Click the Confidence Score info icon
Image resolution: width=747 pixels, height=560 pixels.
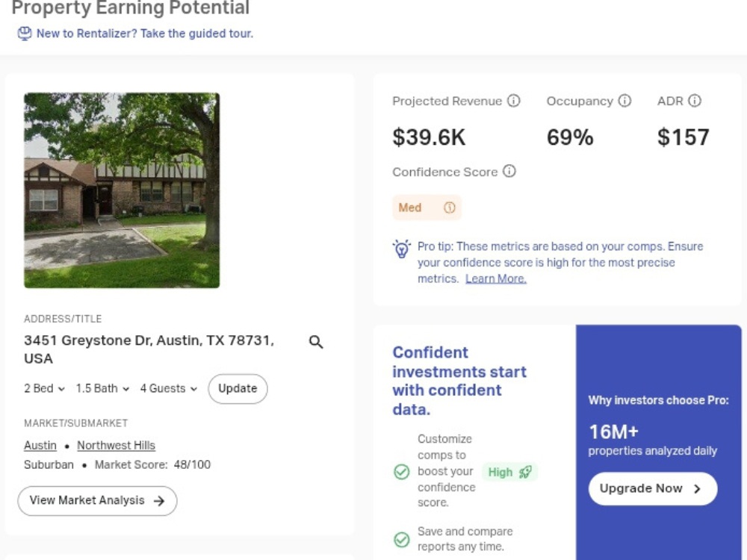point(509,171)
